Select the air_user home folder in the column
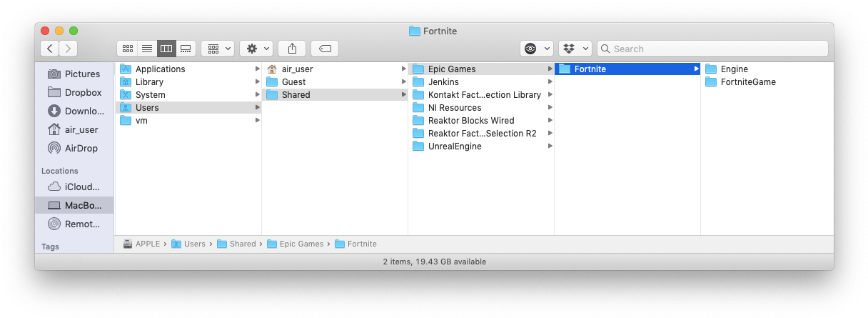This screenshot has height=318, width=868. coord(335,69)
